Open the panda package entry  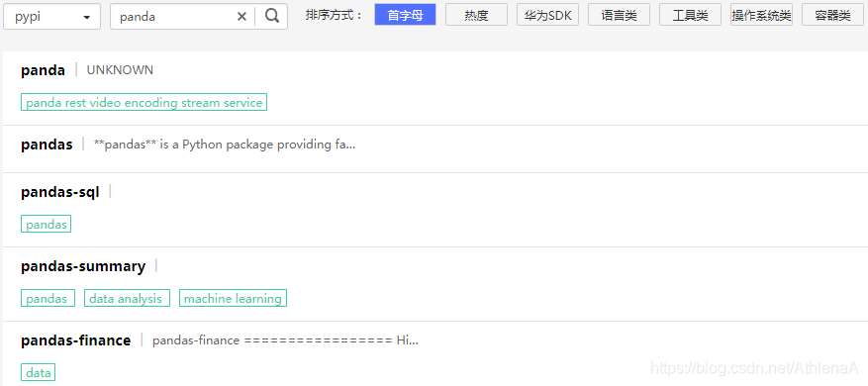[44, 70]
